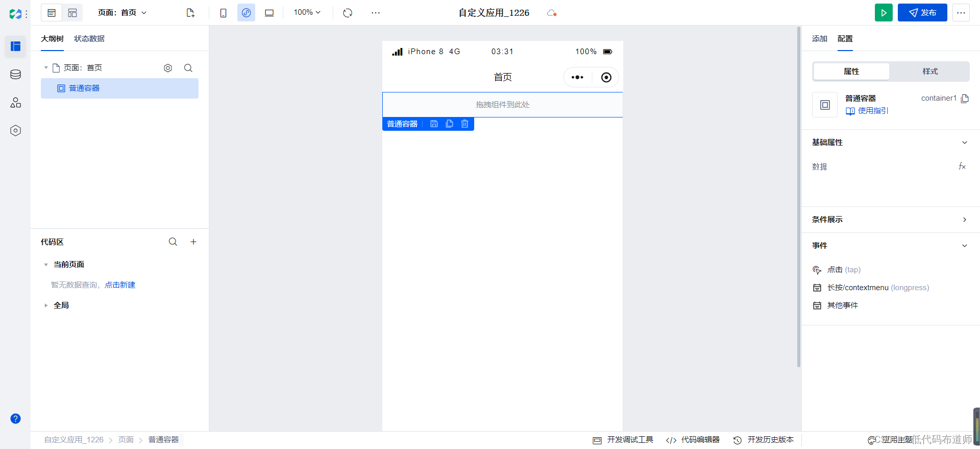
Task: Click the 自定义应用_1226 app title
Action: [x=494, y=13]
